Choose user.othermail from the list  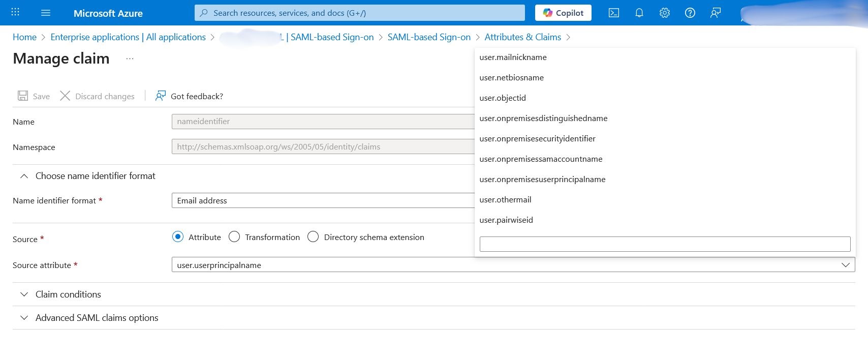tap(665, 200)
